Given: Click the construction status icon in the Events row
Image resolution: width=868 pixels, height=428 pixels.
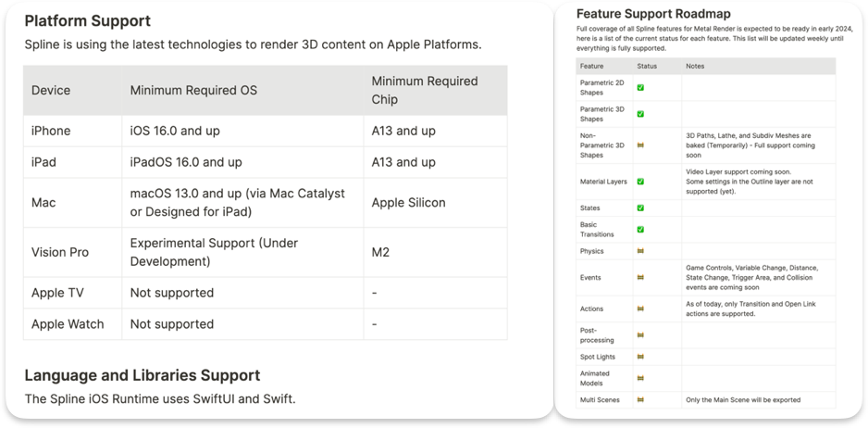Looking at the screenshot, I should 640,277.
